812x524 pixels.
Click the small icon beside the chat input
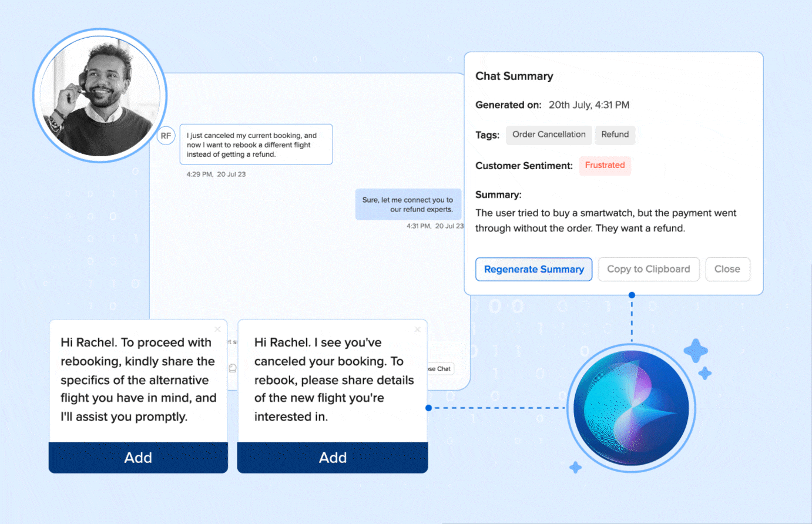click(x=233, y=368)
